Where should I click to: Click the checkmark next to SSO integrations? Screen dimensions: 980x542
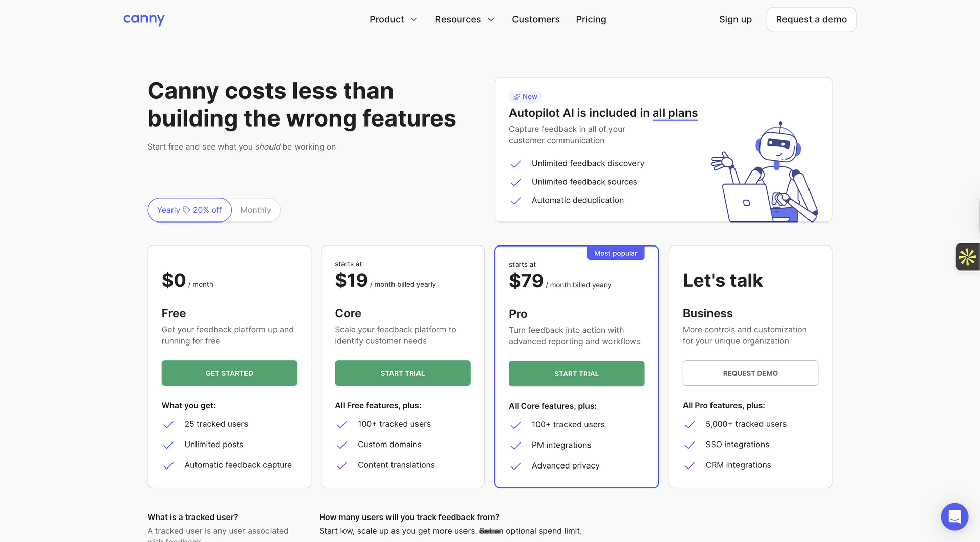point(690,445)
